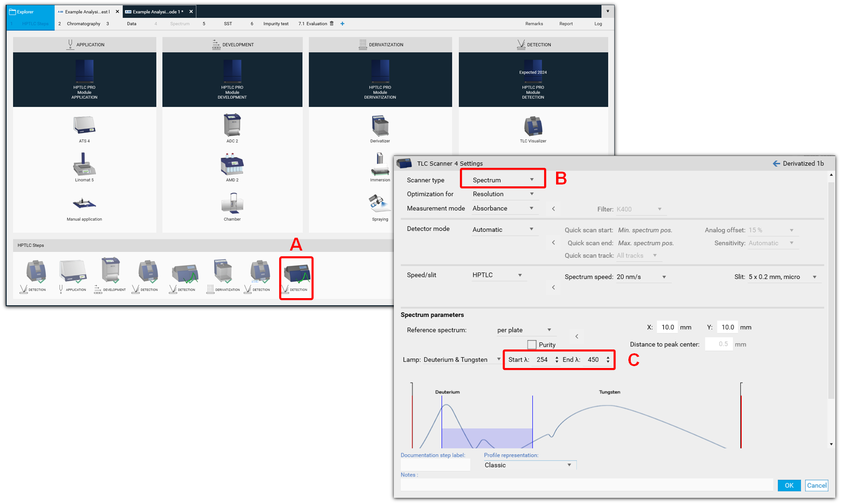Screen dimensions: 841x504
Task: Delete the Evaluation tab with trash icon
Action: (x=332, y=24)
